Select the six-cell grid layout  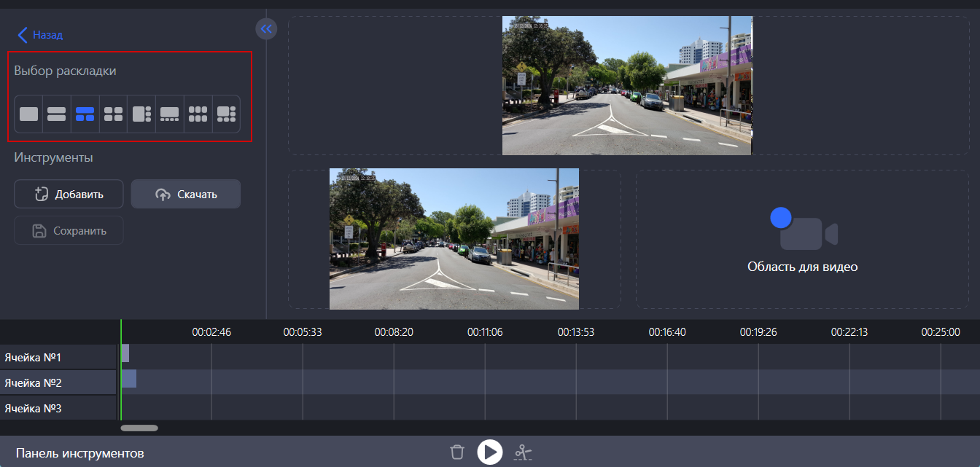(x=198, y=114)
